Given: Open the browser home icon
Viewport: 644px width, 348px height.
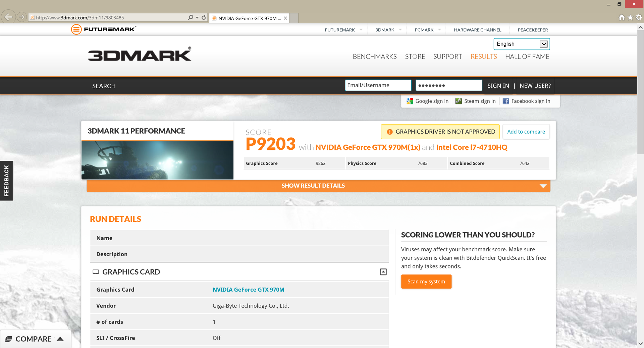Looking at the screenshot, I should pyautogui.click(x=622, y=17).
